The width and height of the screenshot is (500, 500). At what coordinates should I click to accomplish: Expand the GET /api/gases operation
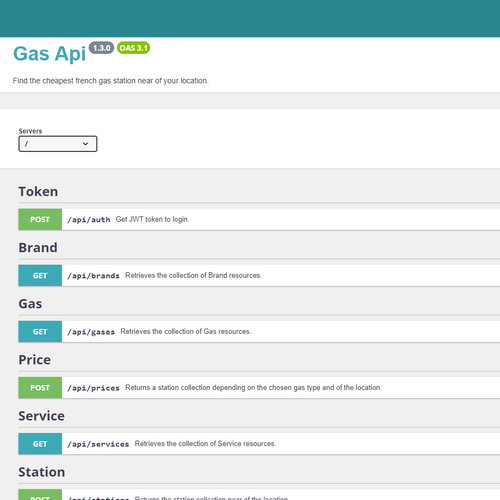(x=259, y=331)
